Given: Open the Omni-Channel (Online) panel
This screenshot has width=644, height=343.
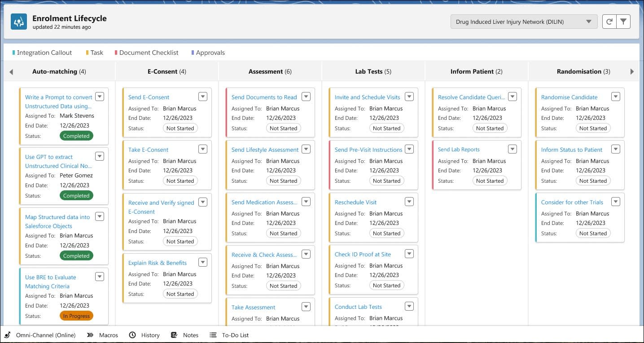Looking at the screenshot, I should [40, 335].
